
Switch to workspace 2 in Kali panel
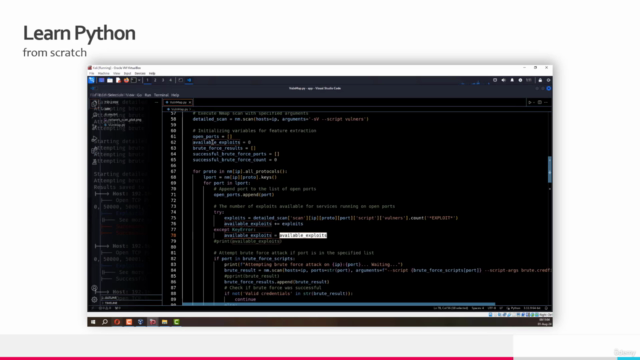coord(155,80)
